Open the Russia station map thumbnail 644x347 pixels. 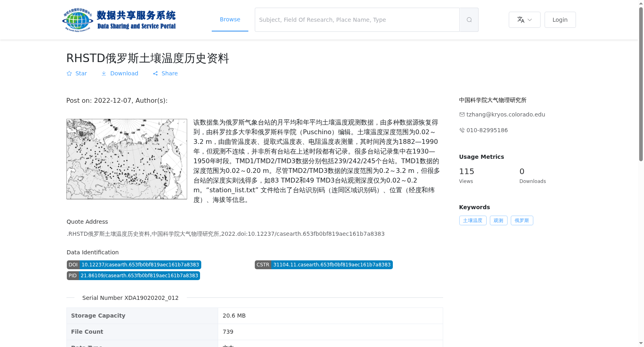point(127,159)
